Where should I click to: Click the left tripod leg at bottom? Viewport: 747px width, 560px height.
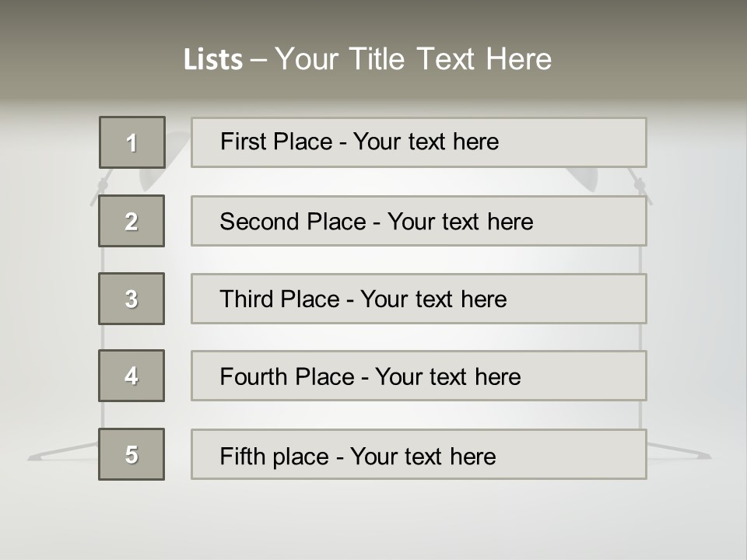62,451
